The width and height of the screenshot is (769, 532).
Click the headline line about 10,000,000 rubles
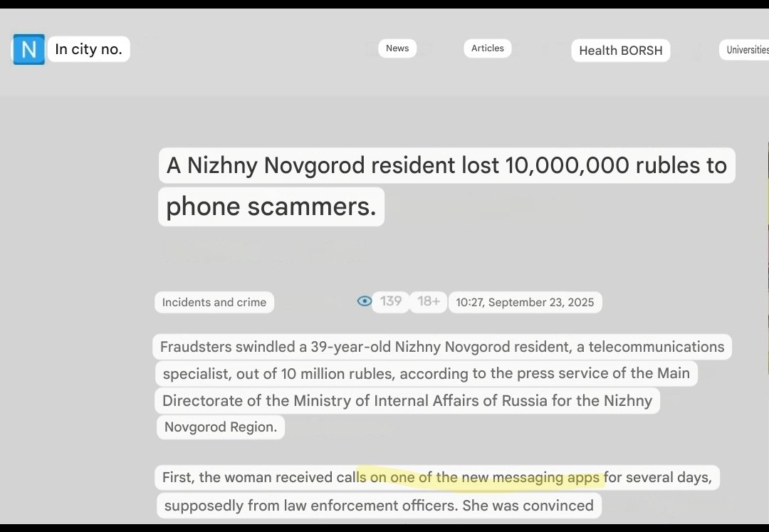click(446, 165)
